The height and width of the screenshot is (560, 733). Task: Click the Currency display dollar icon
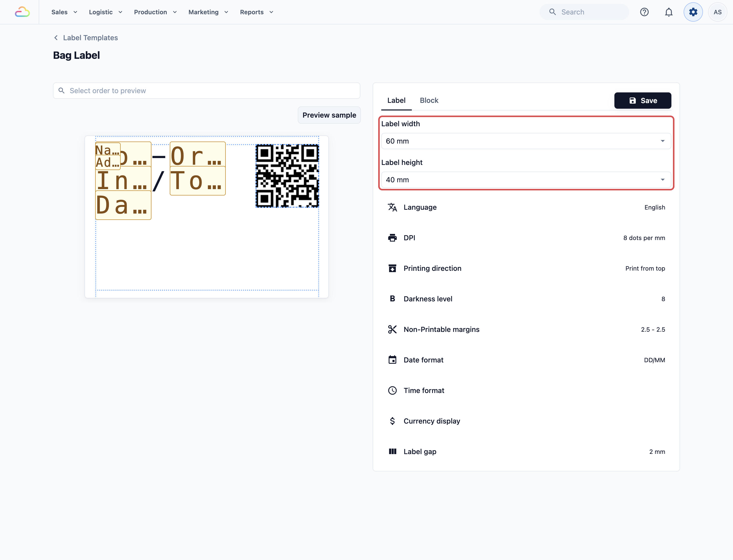[x=392, y=421]
